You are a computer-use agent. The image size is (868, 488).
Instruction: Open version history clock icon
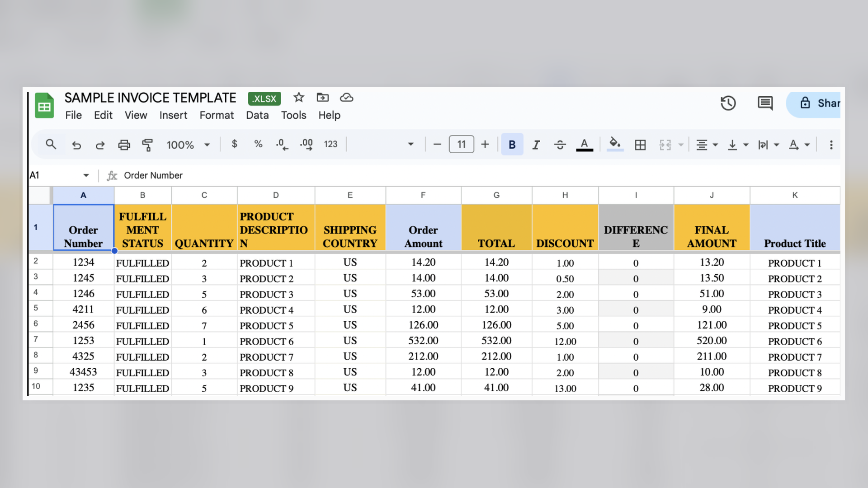(x=728, y=103)
